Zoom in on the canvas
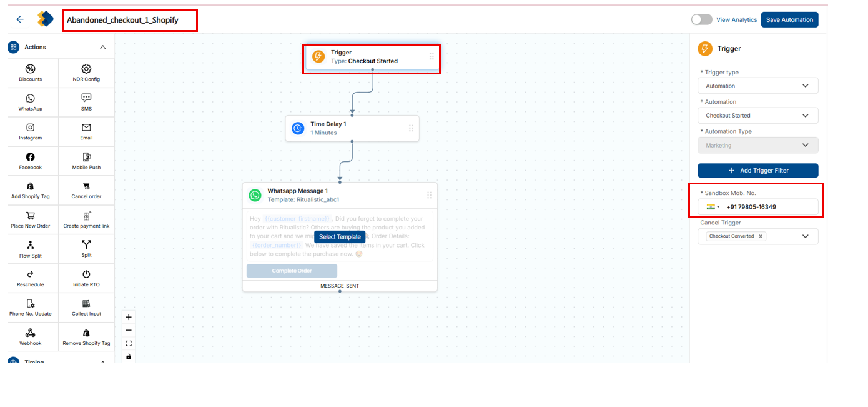The image size is (868, 407). pos(129,317)
